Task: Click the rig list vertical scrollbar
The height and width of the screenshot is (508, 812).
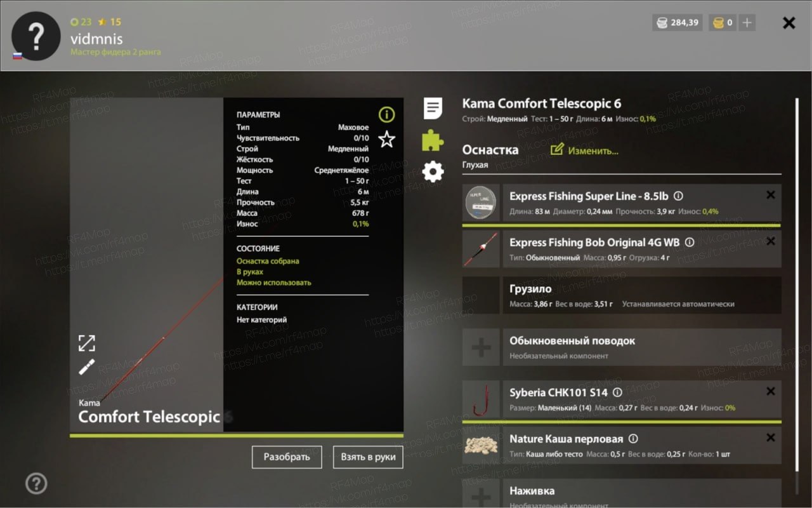Action: [x=797, y=295]
